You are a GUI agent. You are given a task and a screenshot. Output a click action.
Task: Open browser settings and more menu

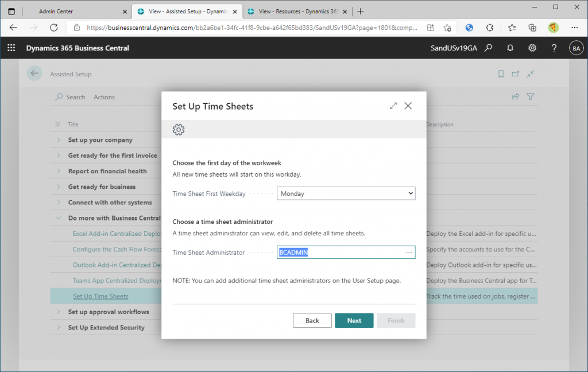pyautogui.click(x=574, y=28)
